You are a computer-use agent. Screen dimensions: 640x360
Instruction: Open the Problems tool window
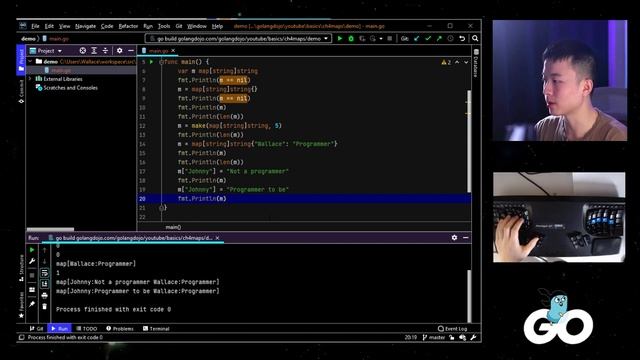pos(120,329)
